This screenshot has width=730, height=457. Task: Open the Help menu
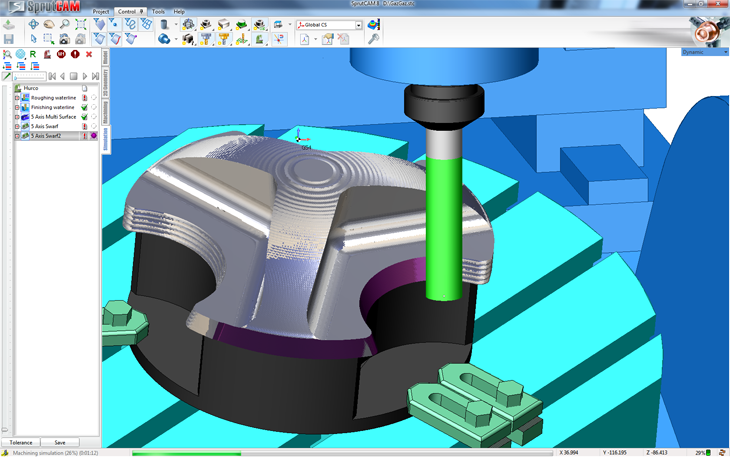[179, 12]
